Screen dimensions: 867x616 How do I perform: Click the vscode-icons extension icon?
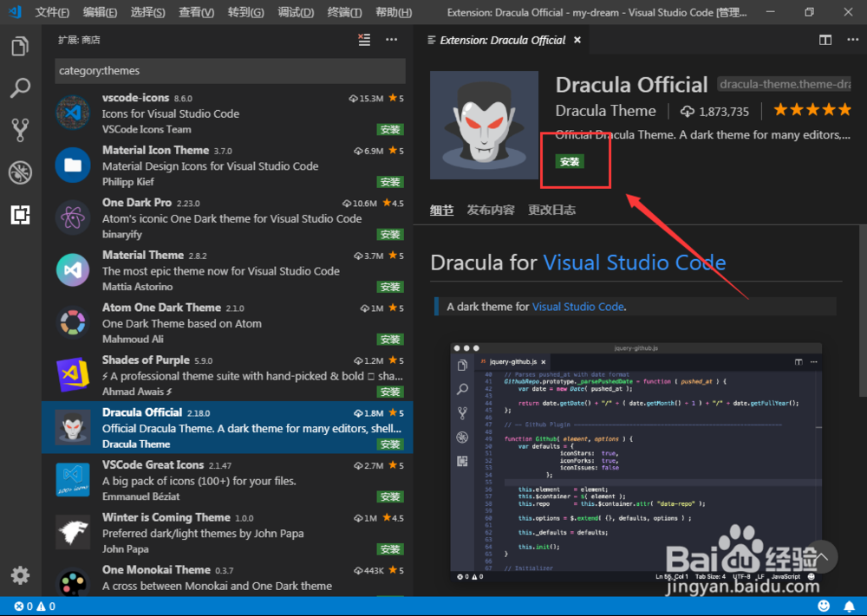[x=73, y=113]
